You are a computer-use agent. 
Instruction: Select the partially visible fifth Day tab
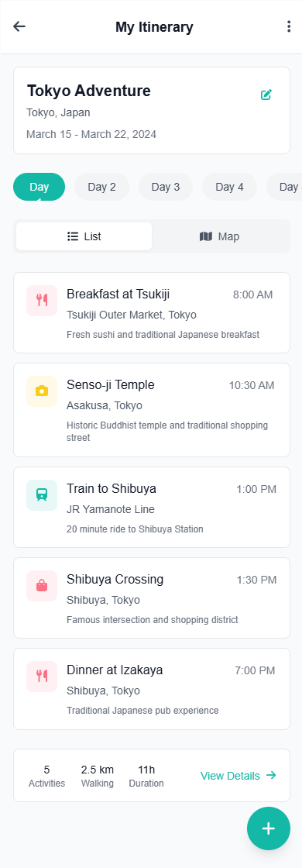(284, 187)
